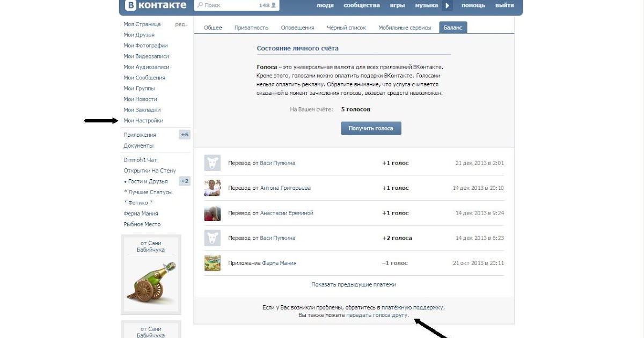Open Мои Настройки in left menu
Screen dimensions: 644x338
coord(143,121)
